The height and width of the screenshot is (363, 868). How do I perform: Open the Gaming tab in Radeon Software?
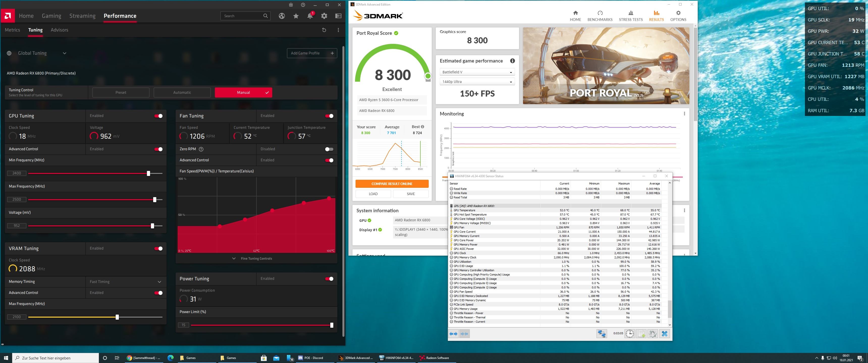(51, 16)
